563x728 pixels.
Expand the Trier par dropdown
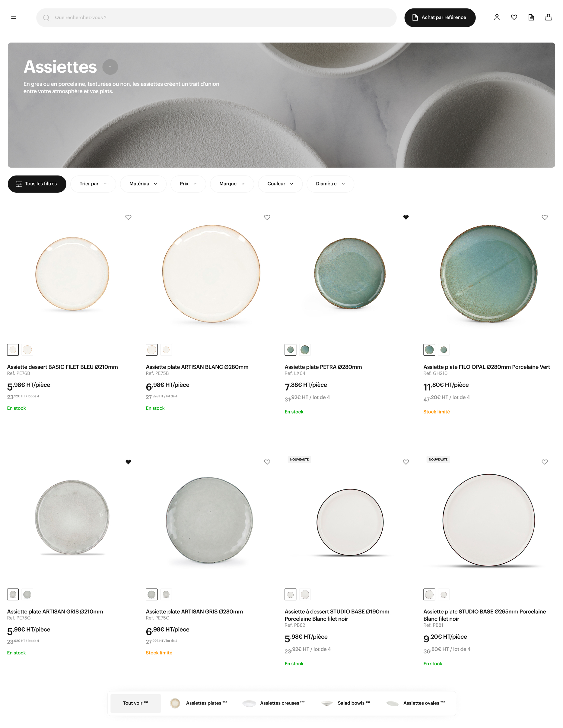coord(93,184)
